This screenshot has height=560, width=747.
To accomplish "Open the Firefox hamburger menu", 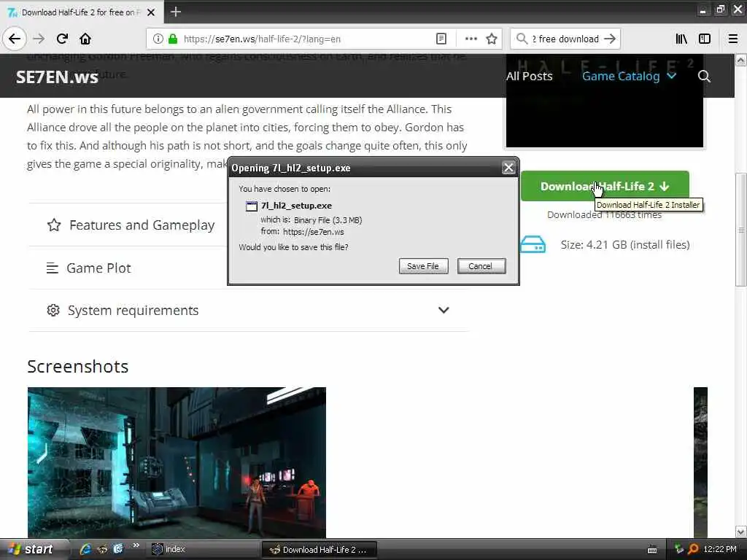I will (x=733, y=39).
